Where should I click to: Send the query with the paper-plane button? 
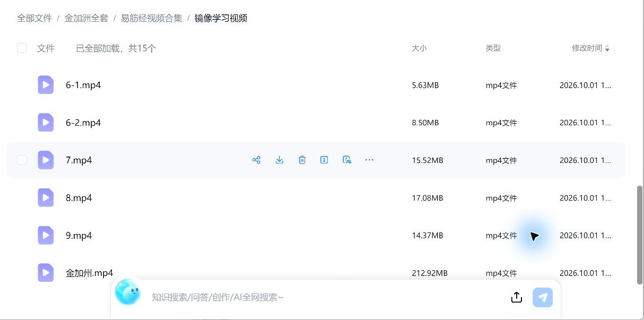coord(543,297)
